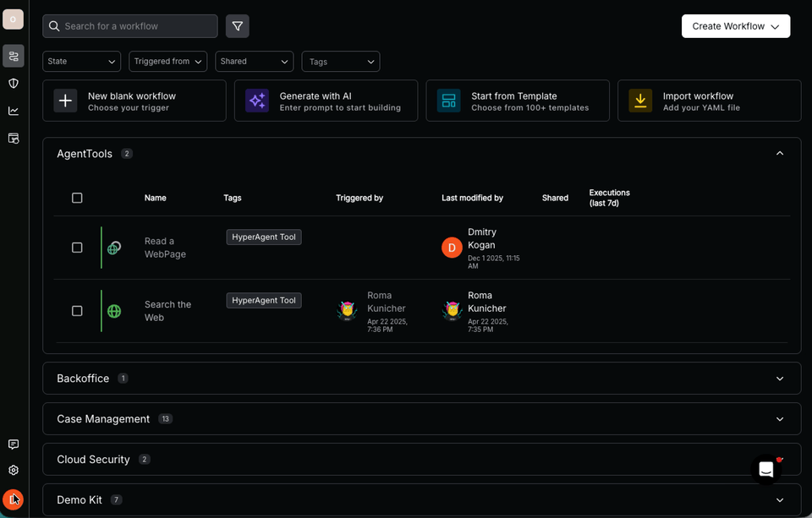
Task: Choose New blank workflow card
Action: click(x=134, y=101)
